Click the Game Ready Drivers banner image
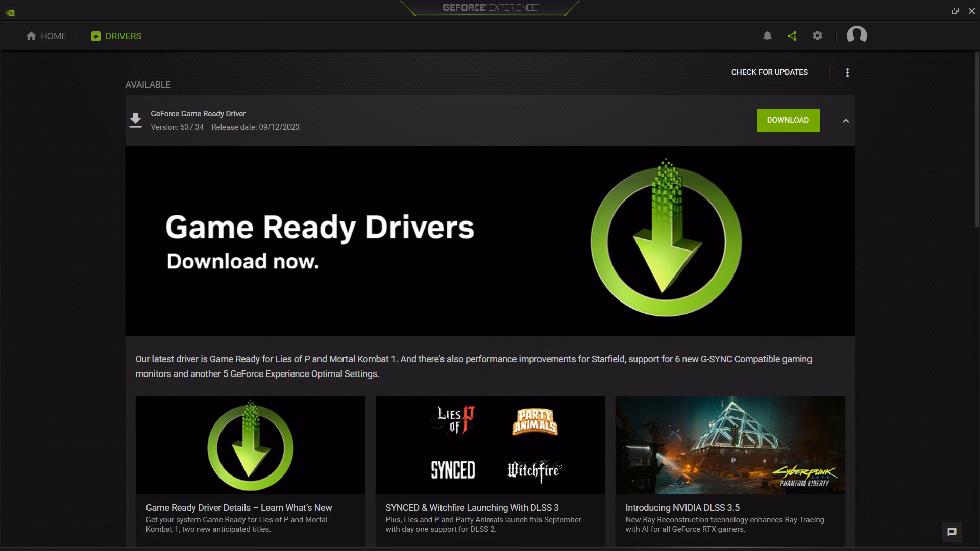This screenshot has width=980, height=551. point(490,241)
